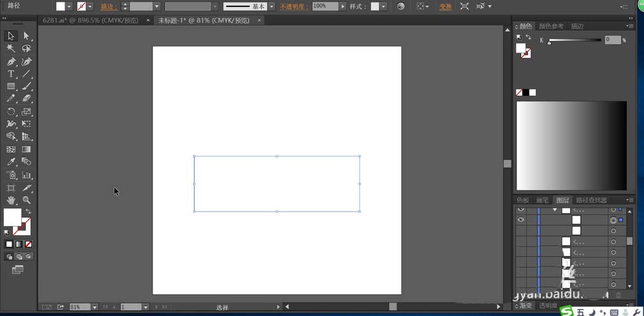Open the 色板 panel tab
The height and width of the screenshot is (316, 644).
(x=523, y=200)
